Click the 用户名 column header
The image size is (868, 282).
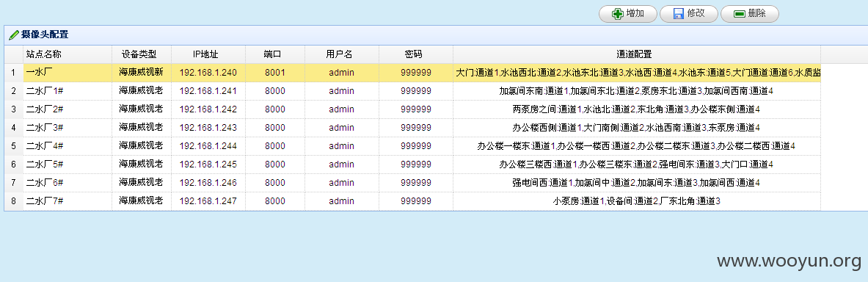(342, 54)
